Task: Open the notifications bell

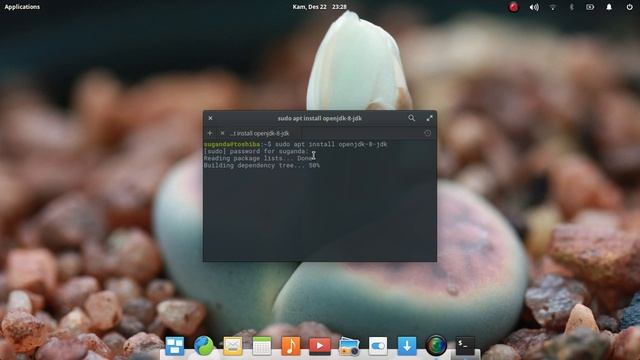Action: click(x=609, y=7)
